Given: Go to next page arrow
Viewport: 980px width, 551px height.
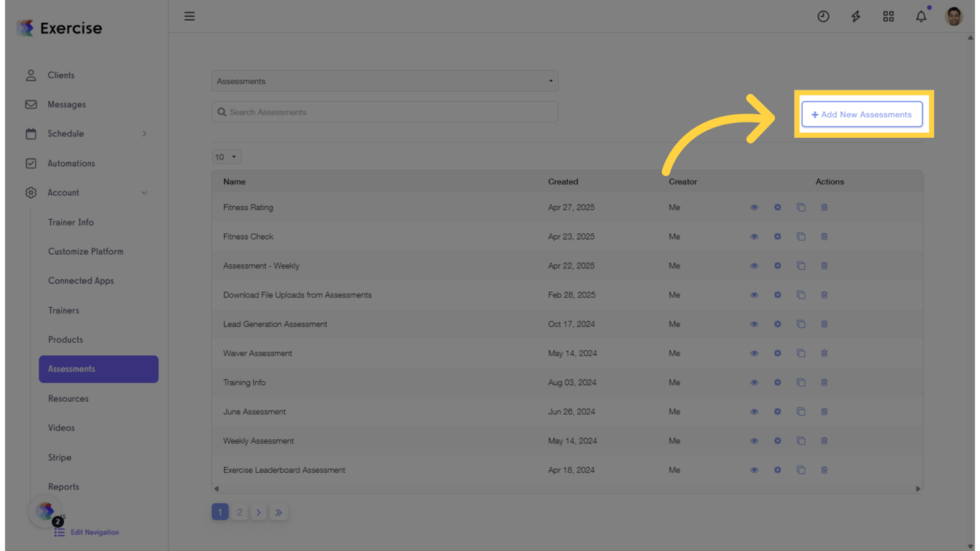Looking at the screenshot, I should point(259,512).
